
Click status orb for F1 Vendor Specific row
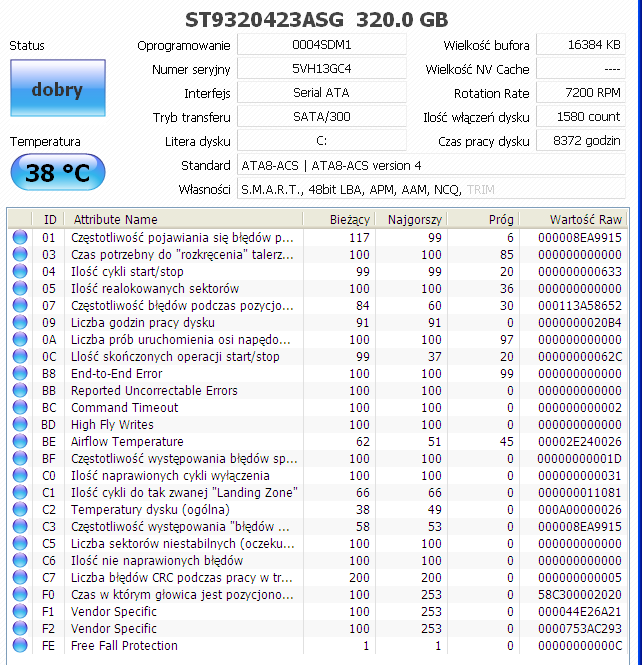[x=20, y=611]
